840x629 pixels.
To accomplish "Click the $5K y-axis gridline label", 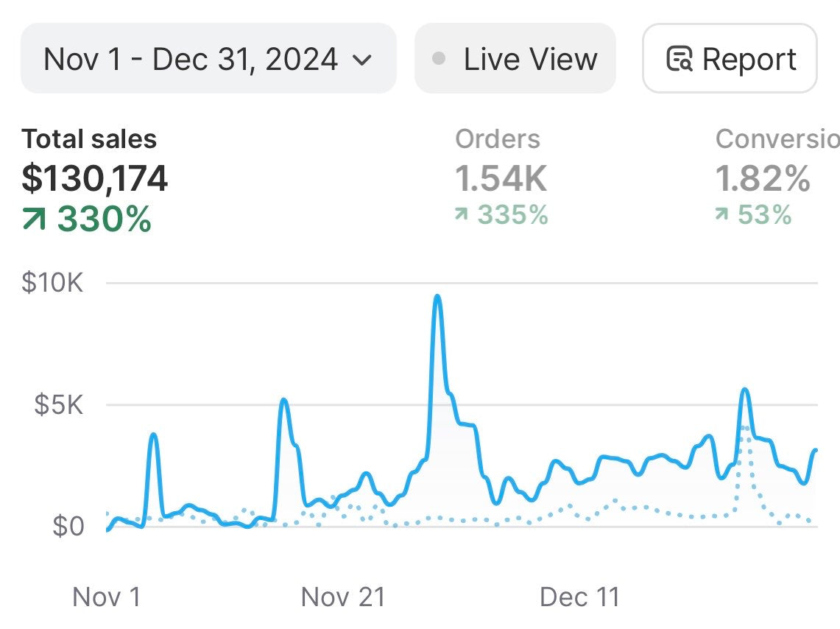I will point(58,404).
